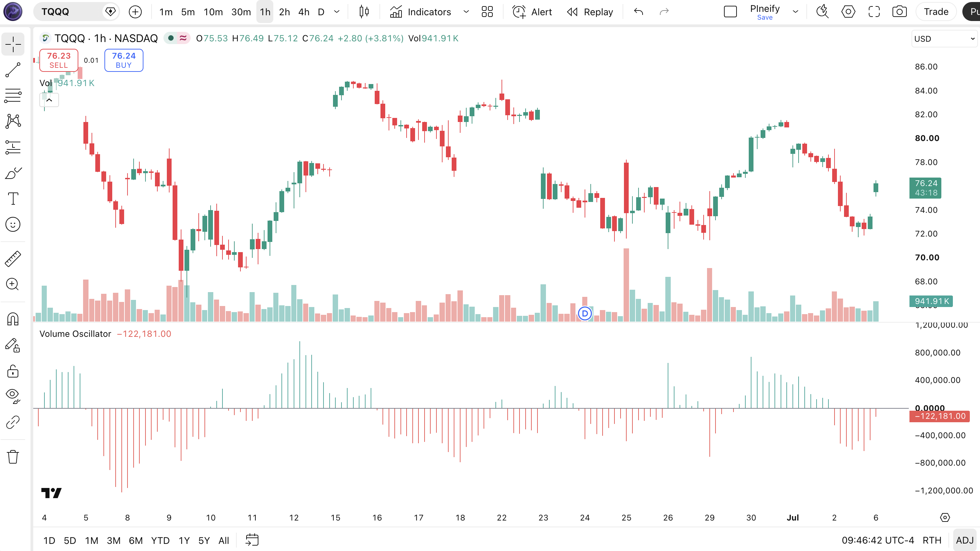Open the layout setup square icon
This screenshot has width=980, height=551.
point(730,12)
